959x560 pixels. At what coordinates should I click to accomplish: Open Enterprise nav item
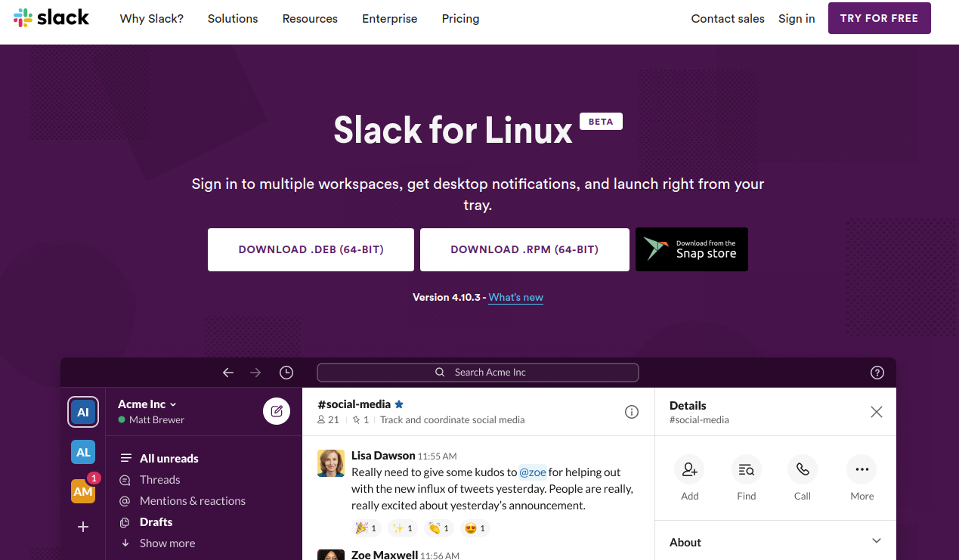click(390, 19)
